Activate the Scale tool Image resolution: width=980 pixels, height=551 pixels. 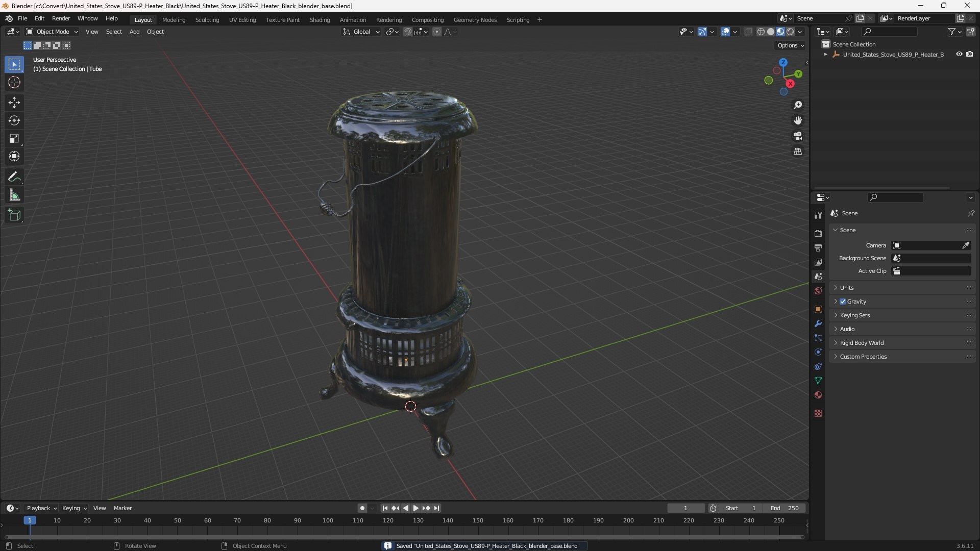[14, 138]
